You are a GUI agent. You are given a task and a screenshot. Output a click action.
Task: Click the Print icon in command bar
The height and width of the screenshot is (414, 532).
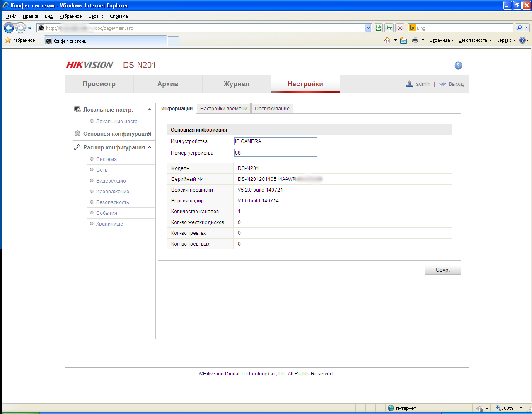[x=415, y=40]
